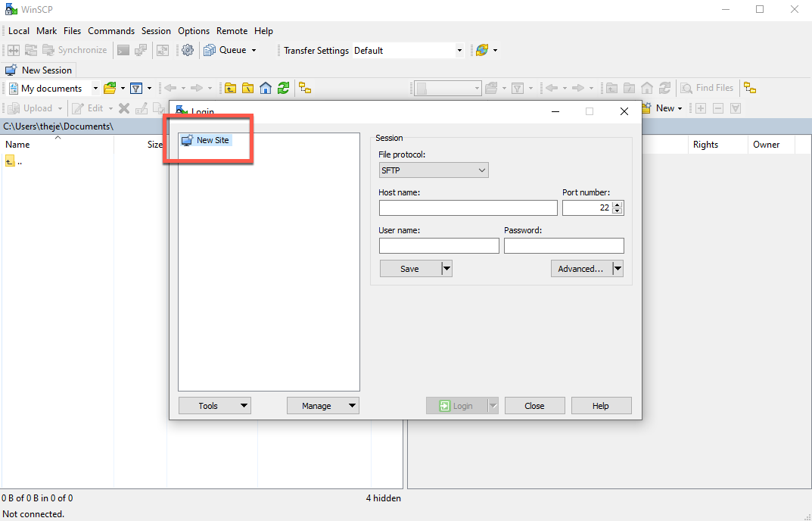Click the local panel forward arrow
812x521 pixels.
pos(197,88)
